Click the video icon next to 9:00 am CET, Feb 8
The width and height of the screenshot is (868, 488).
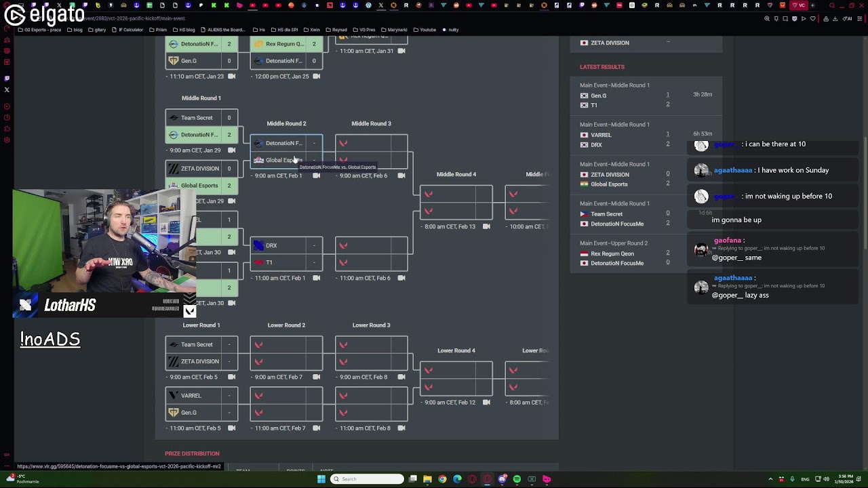coord(401,377)
